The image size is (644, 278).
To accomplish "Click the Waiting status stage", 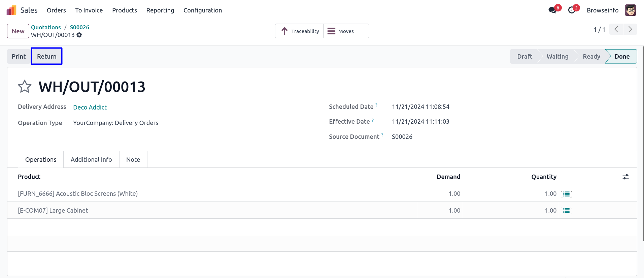I will tap(557, 56).
